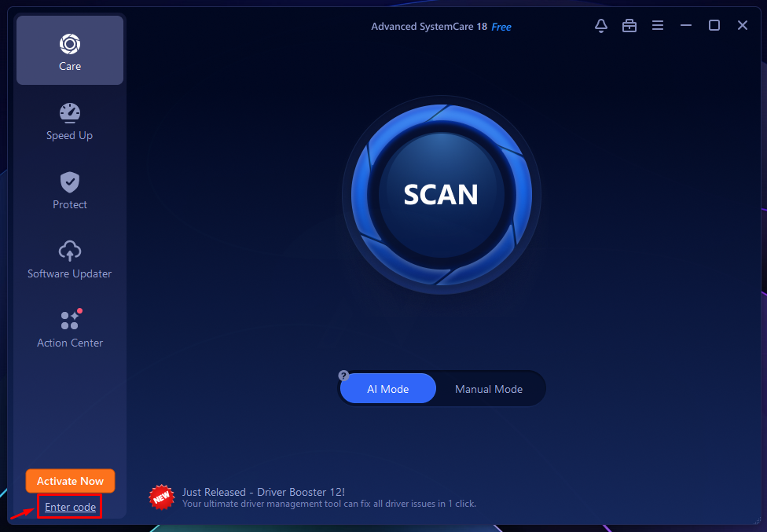The image size is (767, 532).
Task: Open the Care section in sidebar
Action: pyautogui.click(x=70, y=50)
